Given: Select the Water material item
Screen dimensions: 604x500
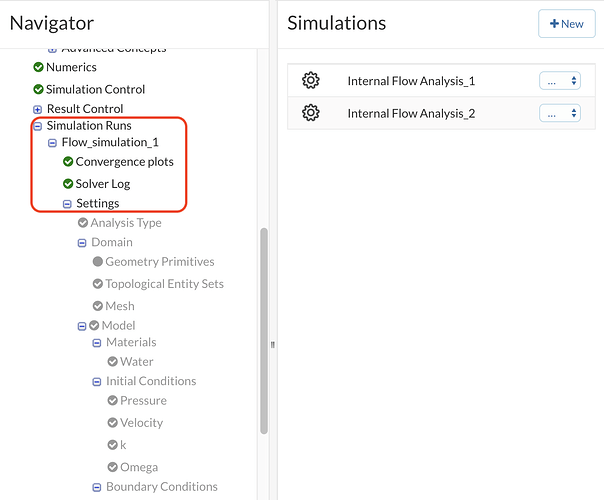Looking at the screenshot, I should (x=137, y=362).
